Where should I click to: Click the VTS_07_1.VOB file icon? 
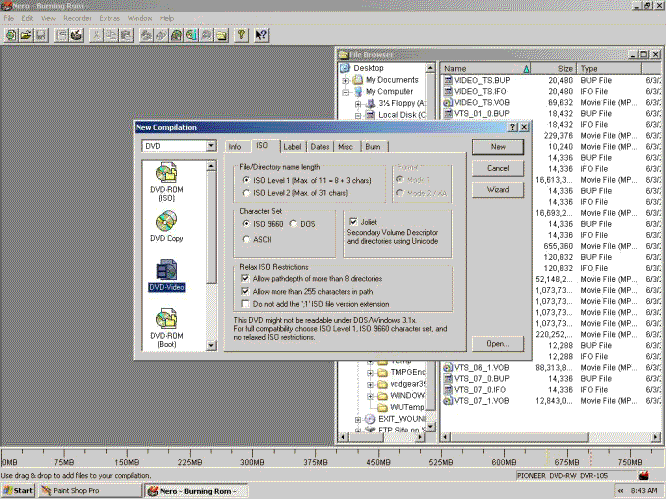click(448, 400)
